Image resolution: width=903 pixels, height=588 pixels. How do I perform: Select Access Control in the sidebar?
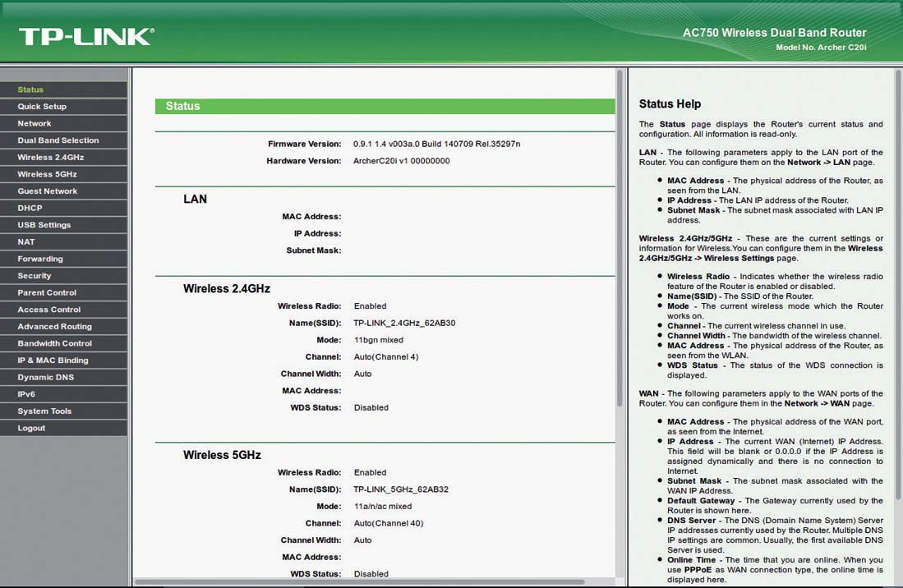pyautogui.click(x=63, y=310)
